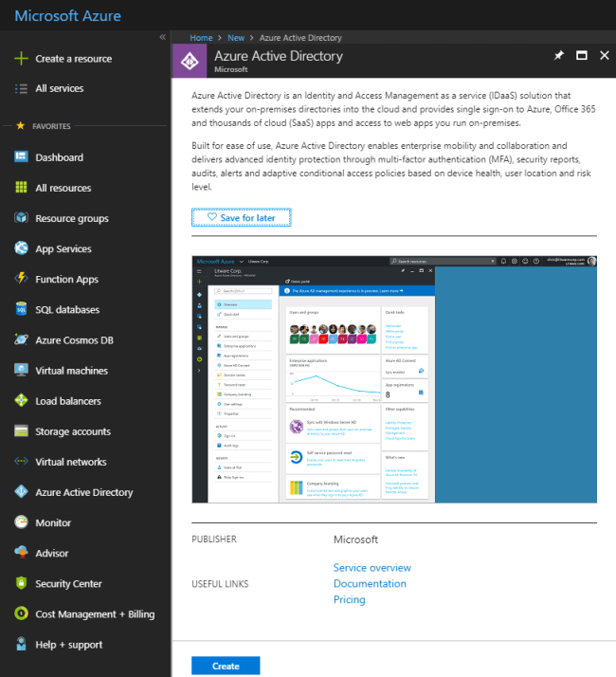The image size is (616, 677).
Task: Click the All resources grid icon
Action: click(21, 188)
